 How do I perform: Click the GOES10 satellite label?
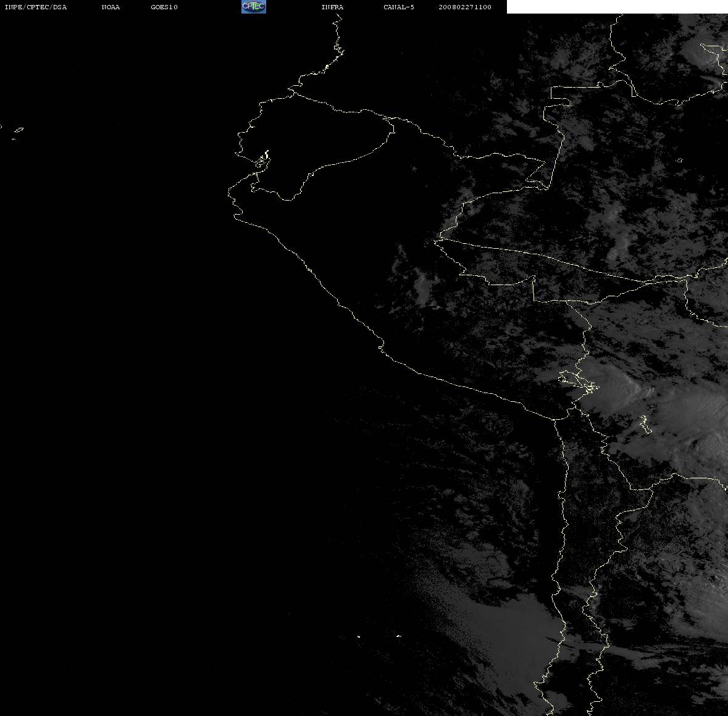point(164,7)
